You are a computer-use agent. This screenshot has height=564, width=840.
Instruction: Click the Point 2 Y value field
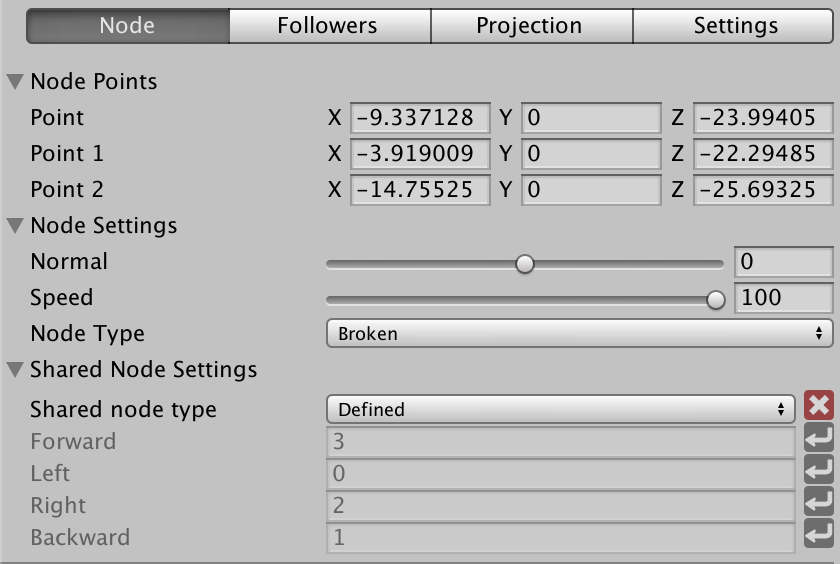(x=591, y=190)
